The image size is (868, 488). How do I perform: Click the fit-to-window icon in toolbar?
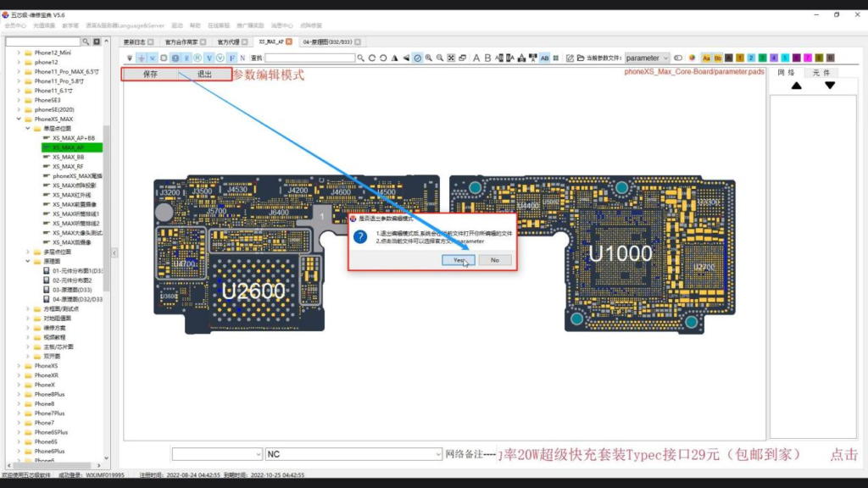(451, 58)
